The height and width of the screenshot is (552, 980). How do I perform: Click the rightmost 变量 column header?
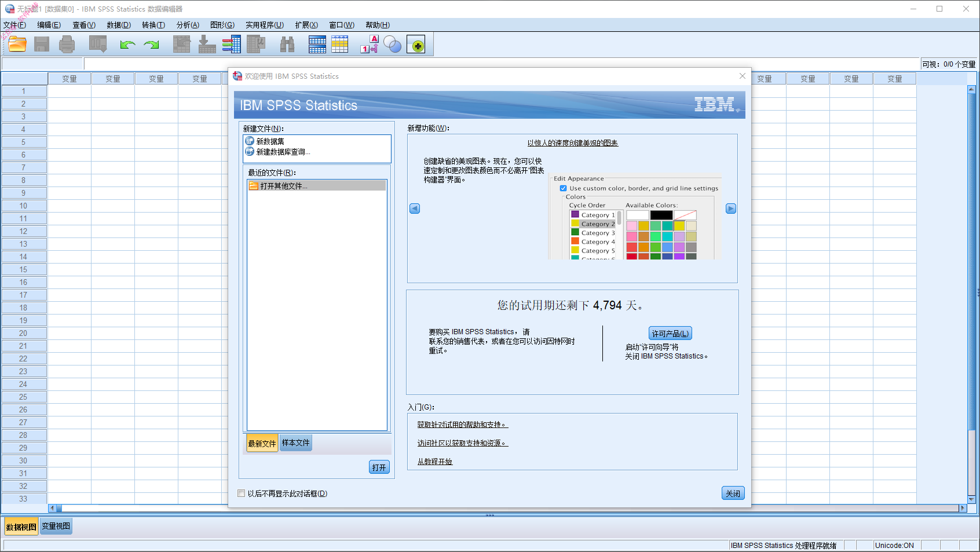(x=895, y=79)
